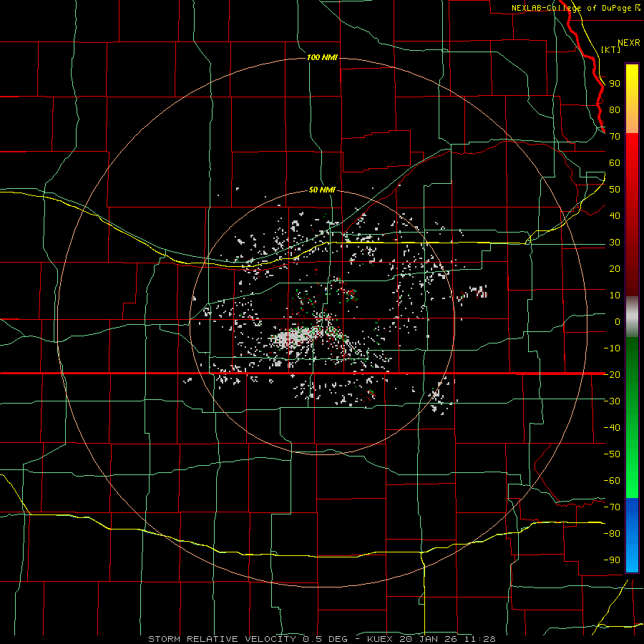Viewport: 644px width, 644px height.
Task: Click the 70 value on velocity scale
Action: coord(615,137)
